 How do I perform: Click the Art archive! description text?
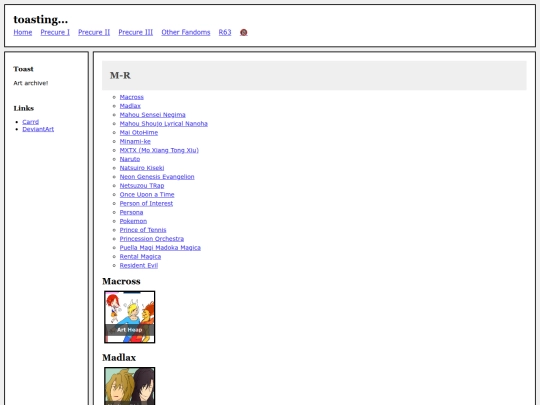tap(31, 83)
